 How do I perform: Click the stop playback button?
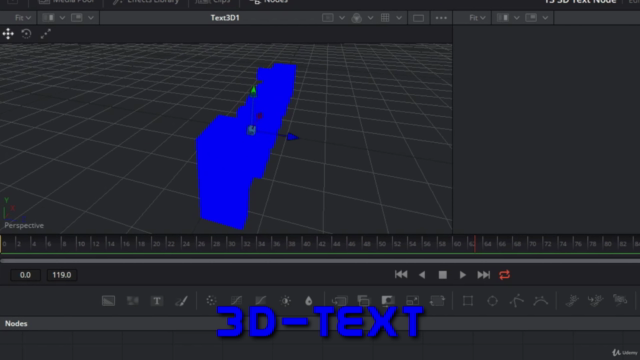[442, 275]
